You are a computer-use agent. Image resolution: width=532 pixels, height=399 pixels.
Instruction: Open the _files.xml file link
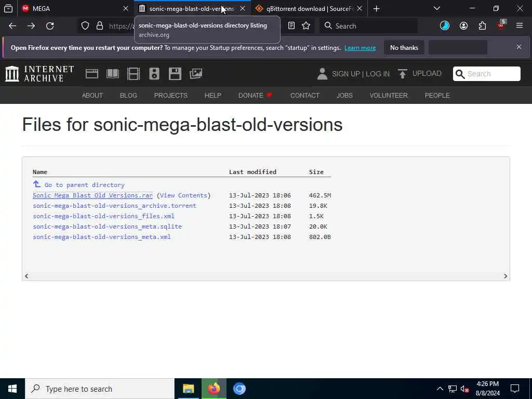(103, 216)
